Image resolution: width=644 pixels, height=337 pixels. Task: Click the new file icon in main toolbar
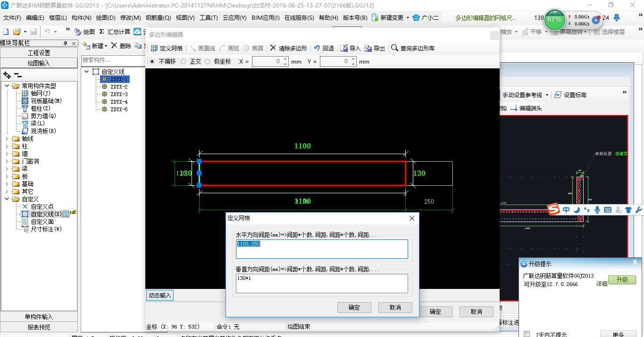tap(6, 32)
